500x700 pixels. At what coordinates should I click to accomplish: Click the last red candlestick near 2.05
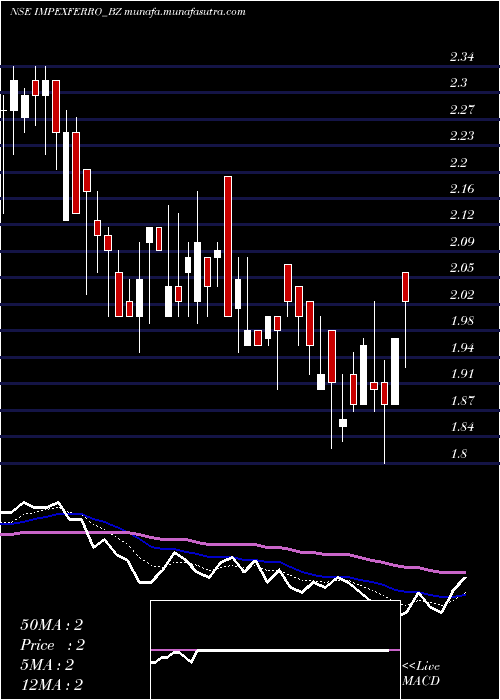pyautogui.click(x=405, y=287)
